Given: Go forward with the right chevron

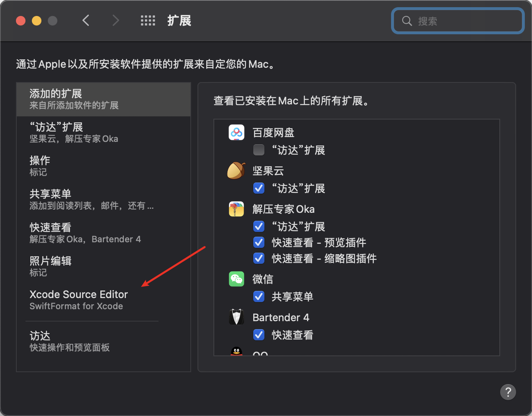Looking at the screenshot, I should coord(115,20).
